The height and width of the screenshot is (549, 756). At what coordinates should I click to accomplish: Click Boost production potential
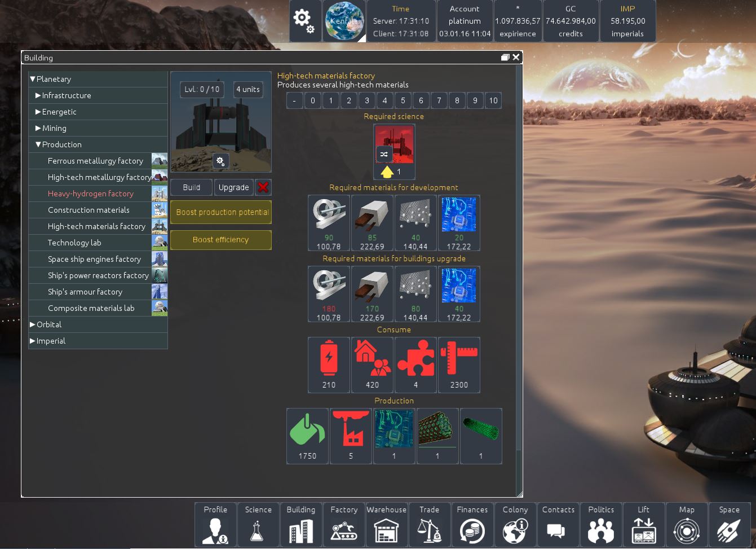pos(221,212)
